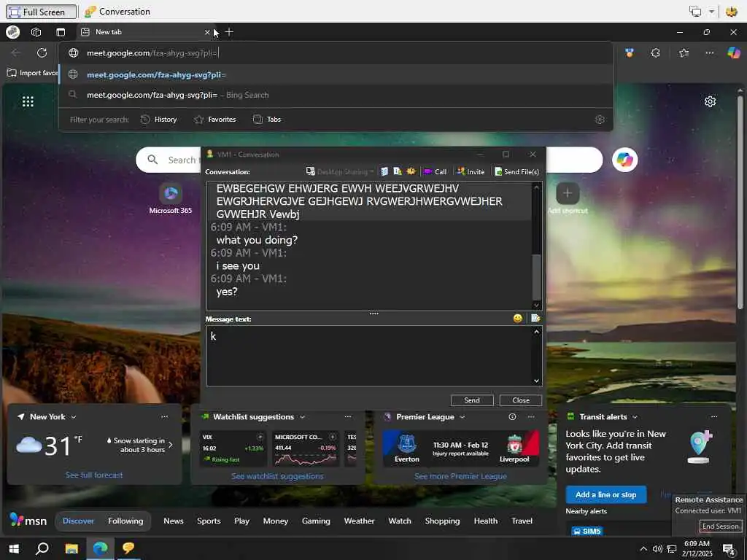Click the Close button in Conversation

tap(521, 400)
